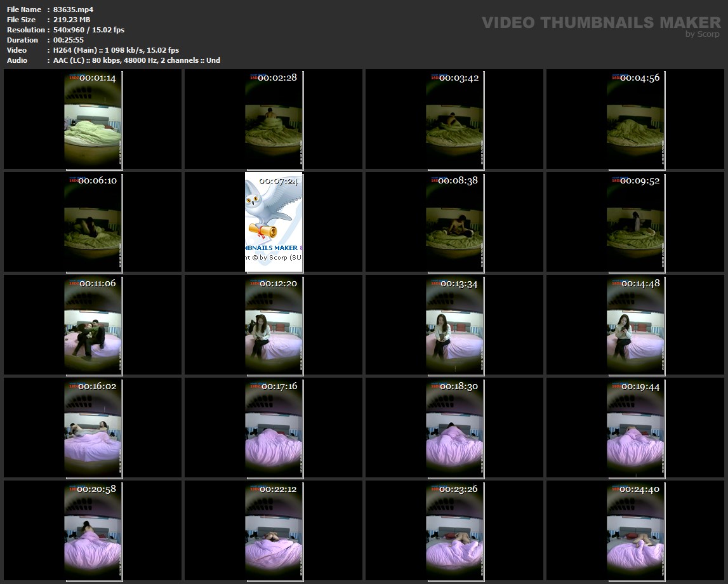Click the 00:11:06 thumbnail
Viewport: 728px width, 584px height.
click(x=93, y=325)
